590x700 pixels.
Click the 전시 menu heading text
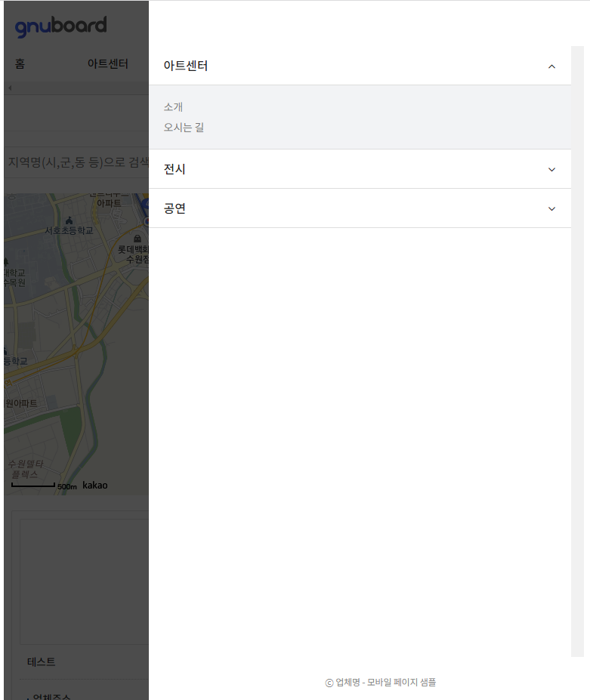click(175, 169)
